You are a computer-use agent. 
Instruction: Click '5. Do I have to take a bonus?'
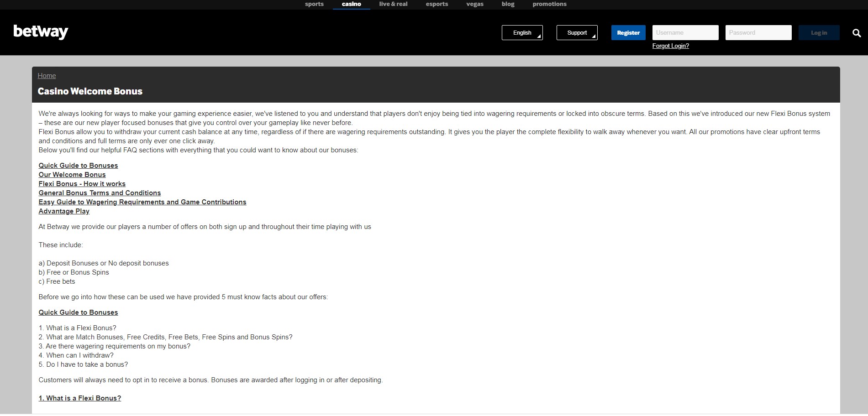[84, 364]
